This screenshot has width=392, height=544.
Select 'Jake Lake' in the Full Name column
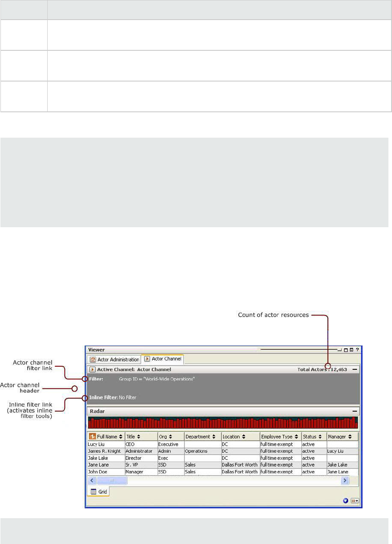[x=106, y=458]
